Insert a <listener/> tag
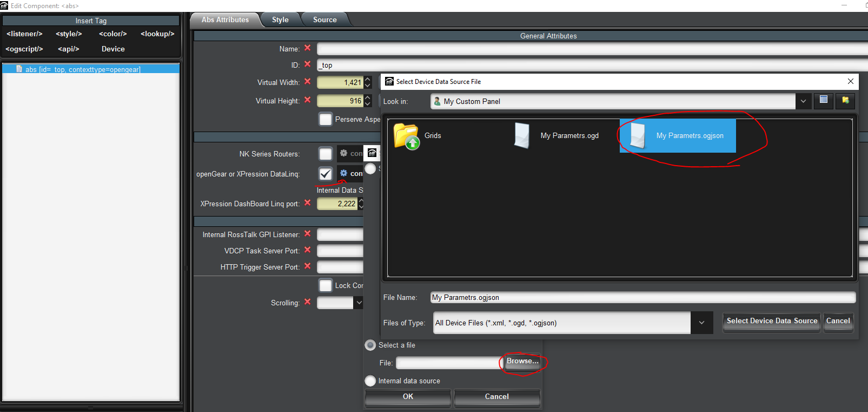 tap(24, 34)
